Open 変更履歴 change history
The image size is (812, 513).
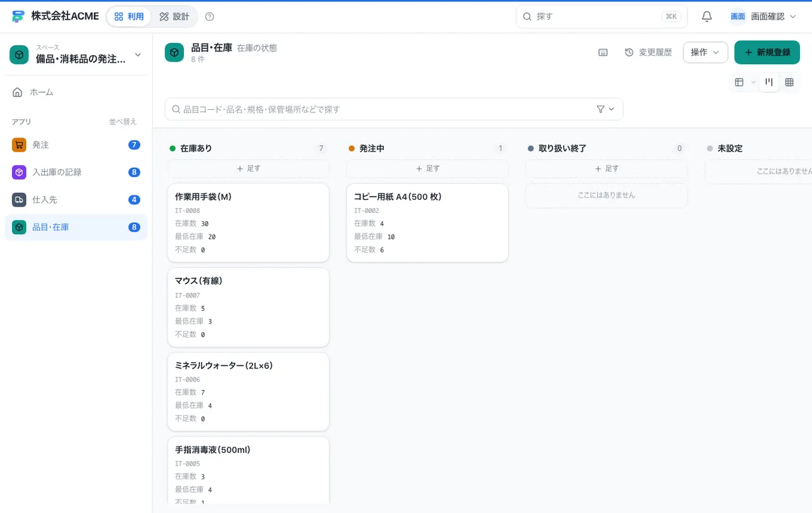point(648,53)
